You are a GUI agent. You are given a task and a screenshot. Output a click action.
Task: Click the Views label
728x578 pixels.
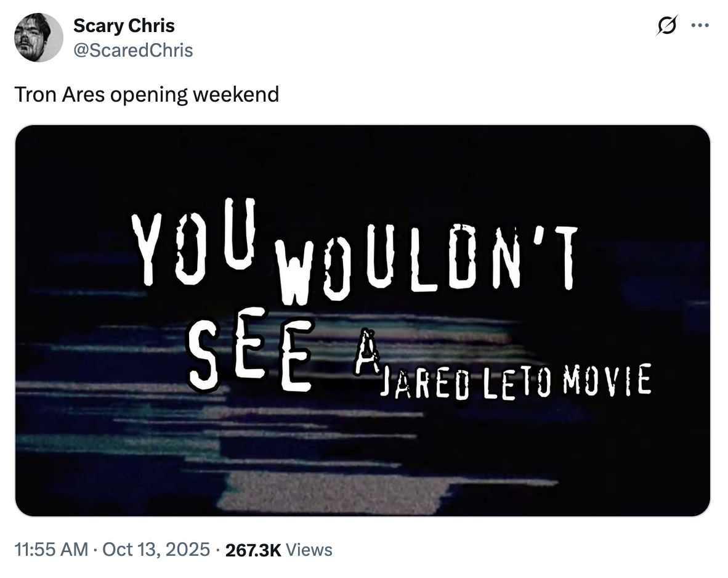310,550
